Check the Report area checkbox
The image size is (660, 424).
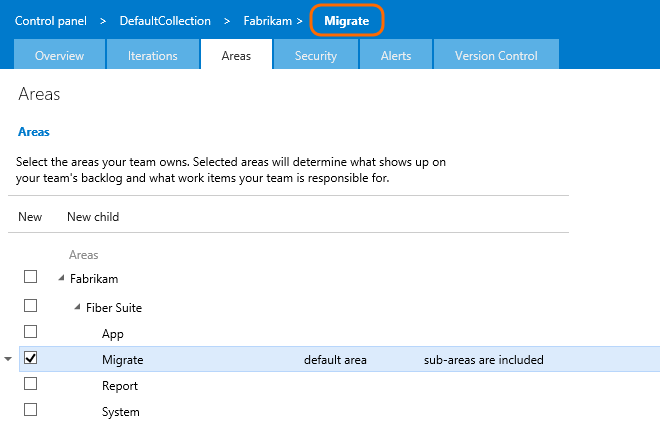click(x=30, y=384)
